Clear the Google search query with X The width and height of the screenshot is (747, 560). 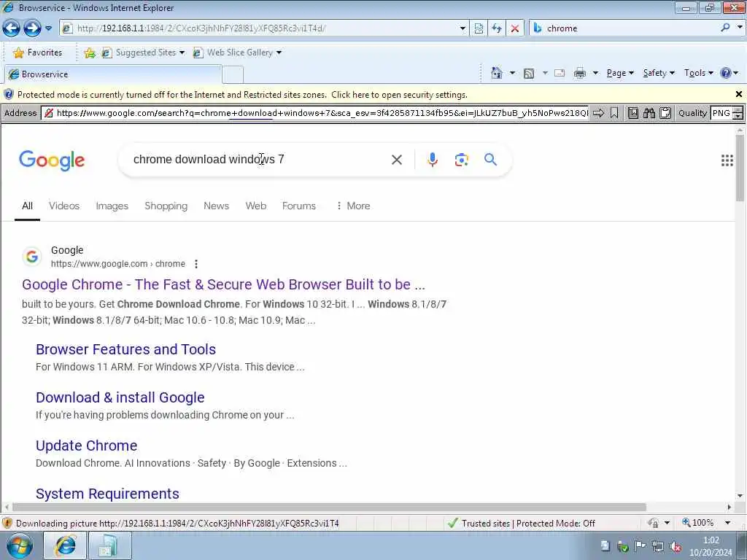point(397,160)
